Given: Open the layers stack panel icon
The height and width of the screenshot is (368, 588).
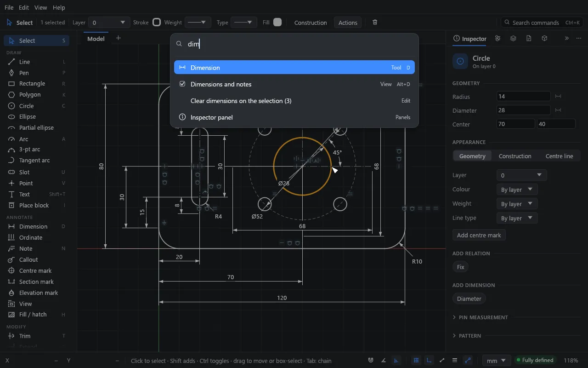Looking at the screenshot, I should coord(513,39).
